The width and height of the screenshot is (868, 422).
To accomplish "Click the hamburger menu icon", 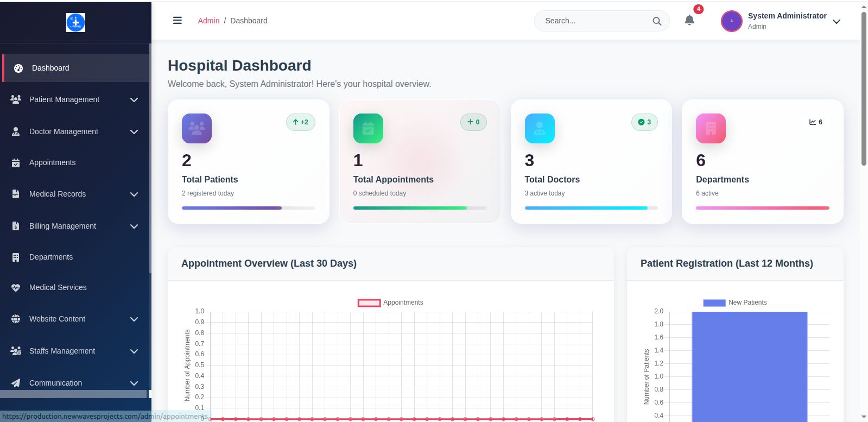I will pos(177,21).
